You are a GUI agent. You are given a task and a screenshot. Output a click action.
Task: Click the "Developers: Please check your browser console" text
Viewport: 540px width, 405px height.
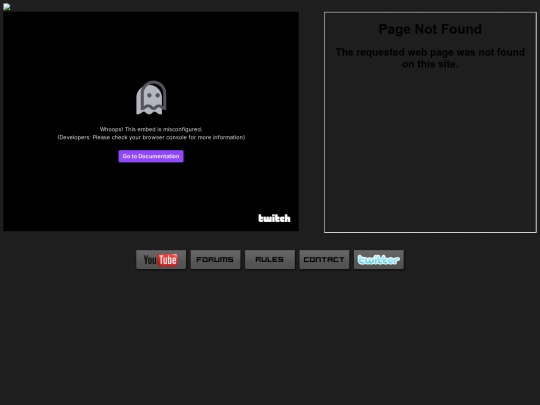tap(151, 137)
